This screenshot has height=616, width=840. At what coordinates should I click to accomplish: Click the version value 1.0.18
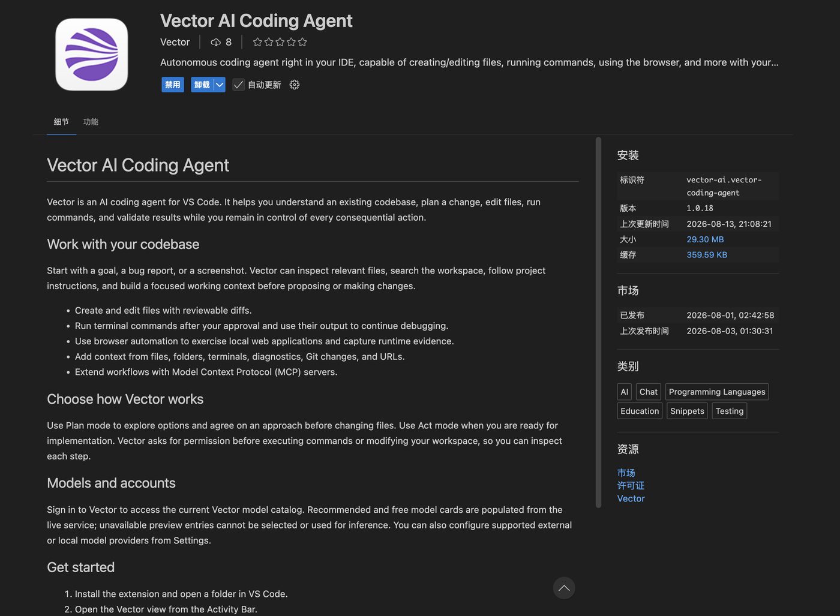pyautogui.click(x=700, y=208)
